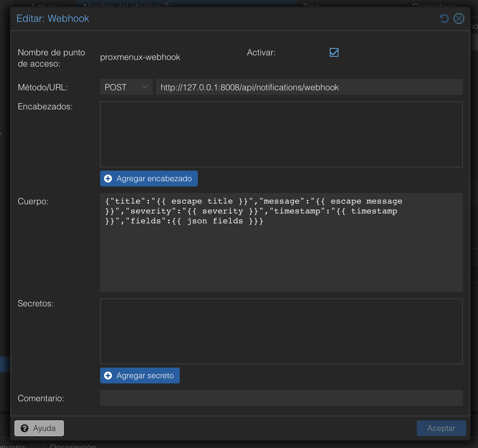Click the Cuerpo label
This screenshot has height=448, width=478.
pyautogui.click(x=33, y=201)
